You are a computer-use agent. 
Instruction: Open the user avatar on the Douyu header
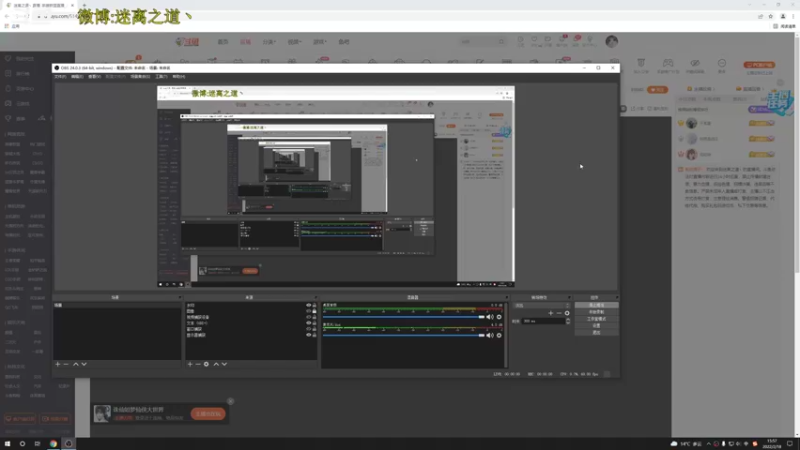point(612,41)
